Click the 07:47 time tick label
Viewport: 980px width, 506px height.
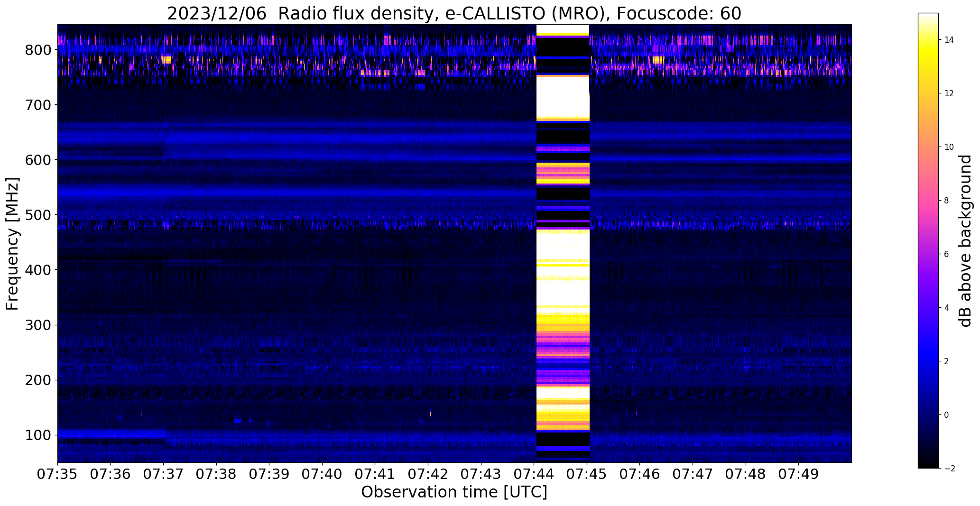pos(693,475)
